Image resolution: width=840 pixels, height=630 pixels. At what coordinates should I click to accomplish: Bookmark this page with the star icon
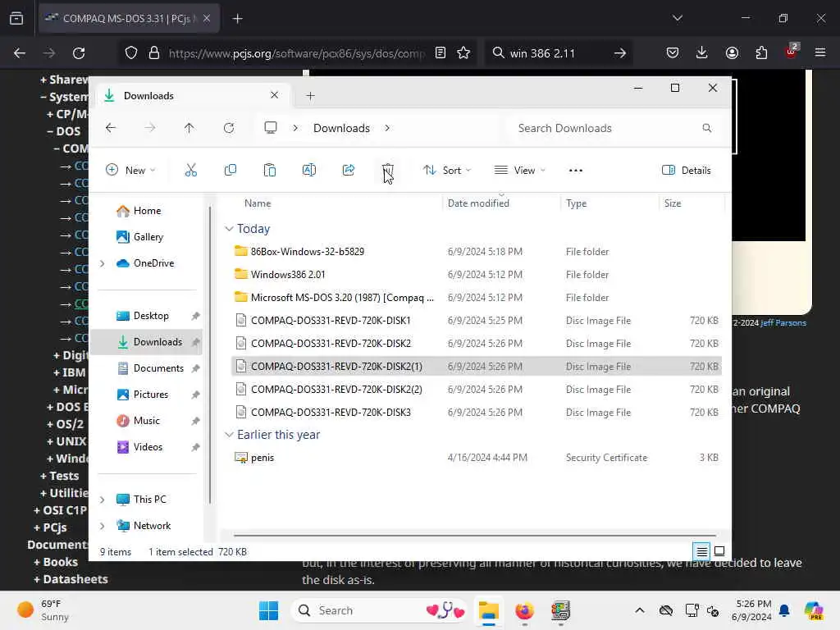pos(463,53)
